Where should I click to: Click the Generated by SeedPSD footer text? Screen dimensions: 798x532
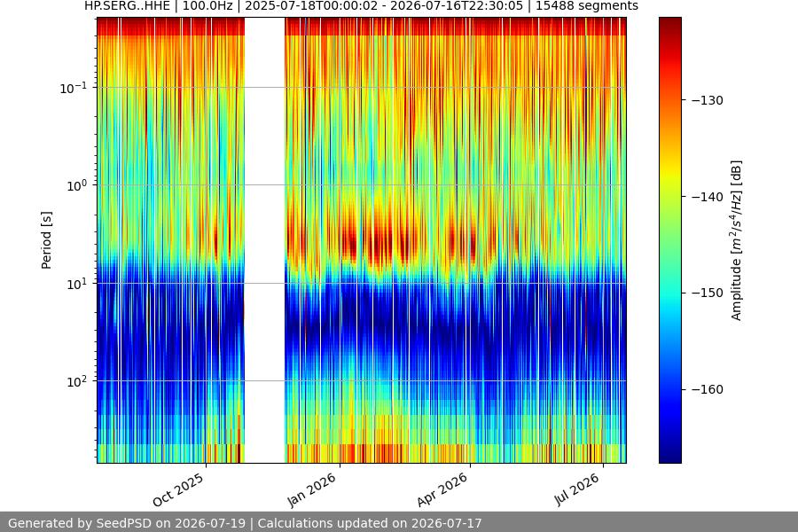(245, 523)
